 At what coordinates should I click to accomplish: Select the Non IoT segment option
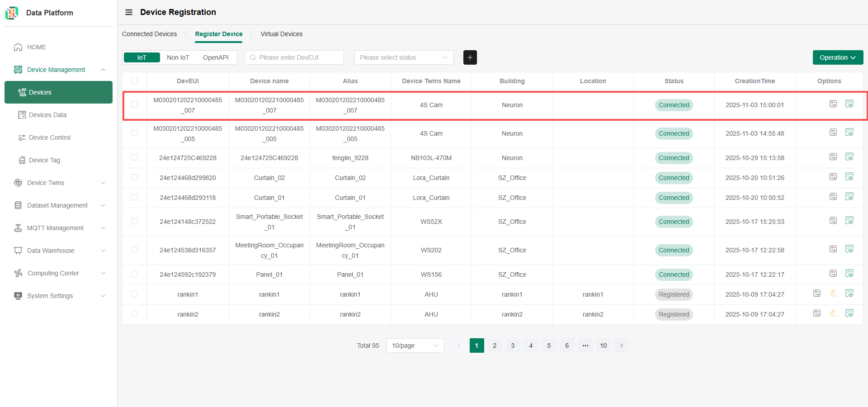(x=178, y=57)
